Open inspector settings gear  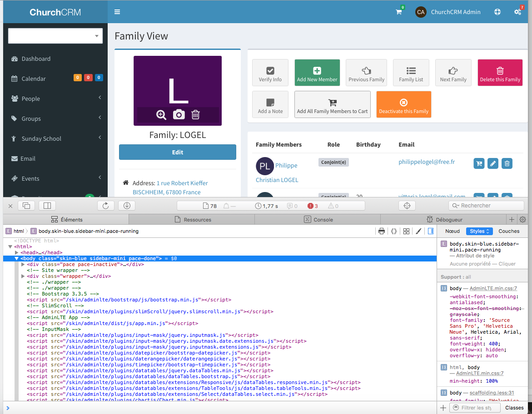(522, 219)
